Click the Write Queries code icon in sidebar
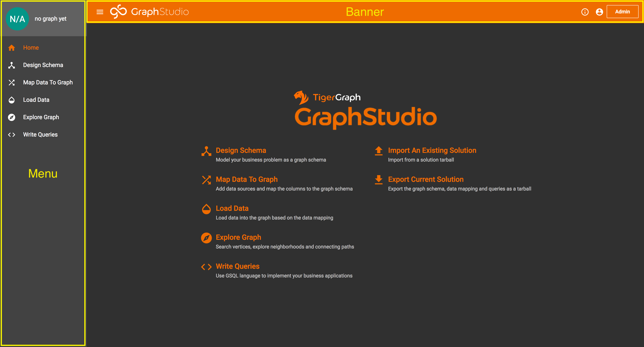 click(12, 135)
